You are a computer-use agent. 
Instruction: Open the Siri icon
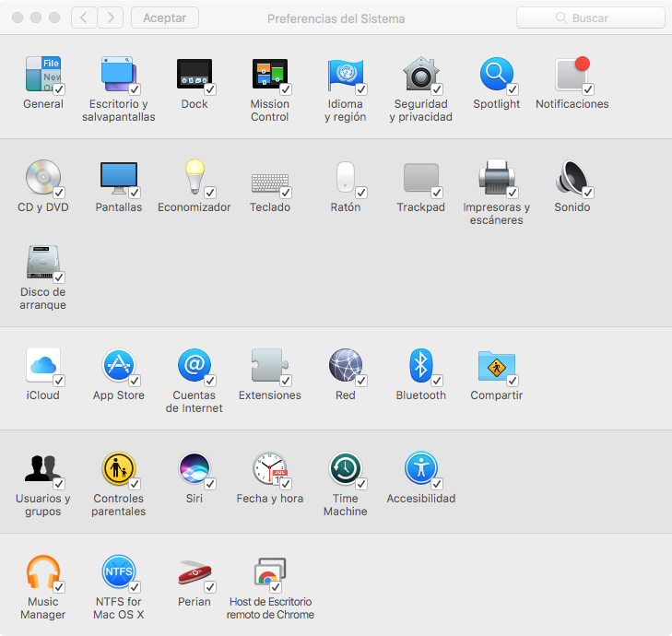tap(195, 468)
